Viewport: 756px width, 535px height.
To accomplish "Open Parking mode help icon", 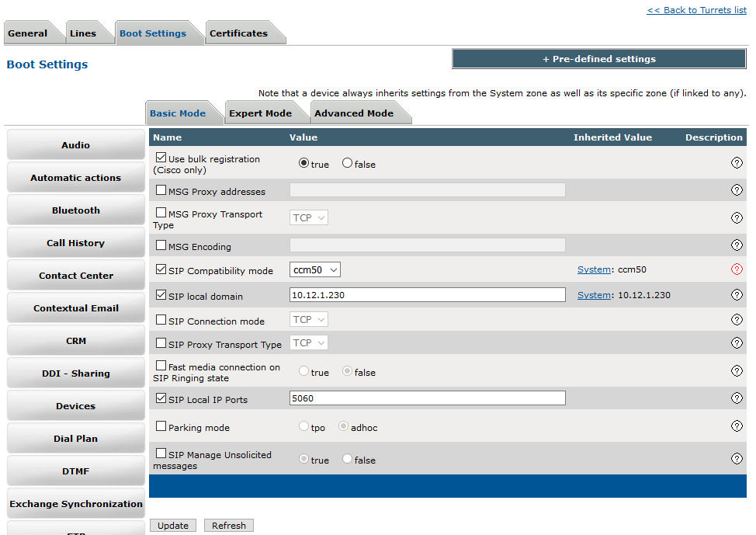I will 737,426.
